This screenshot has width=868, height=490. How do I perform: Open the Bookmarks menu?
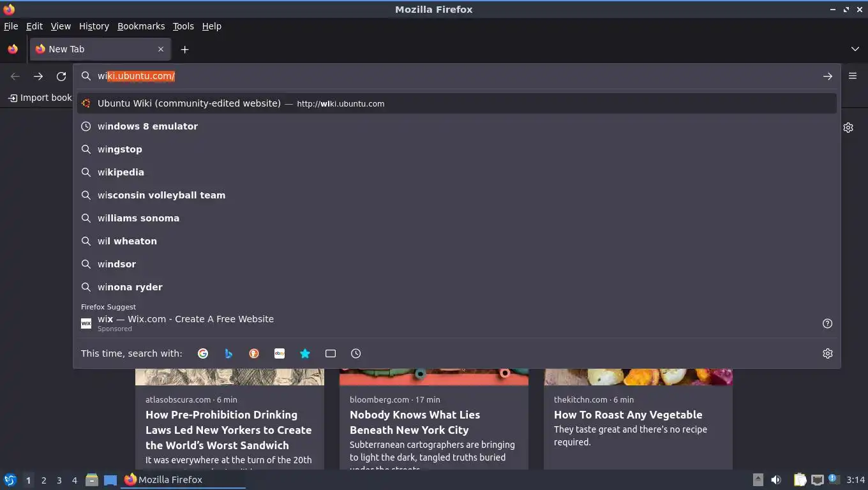tap(141, 26)
